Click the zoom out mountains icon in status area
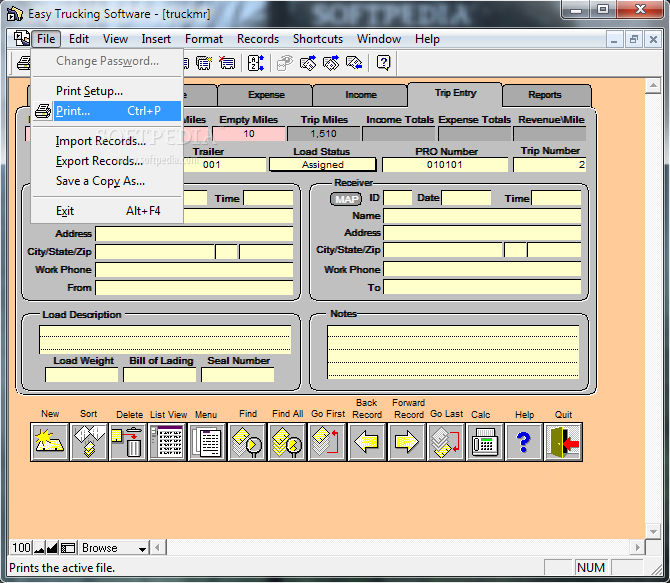Screen dimensions: 670x583 point(39,548)
